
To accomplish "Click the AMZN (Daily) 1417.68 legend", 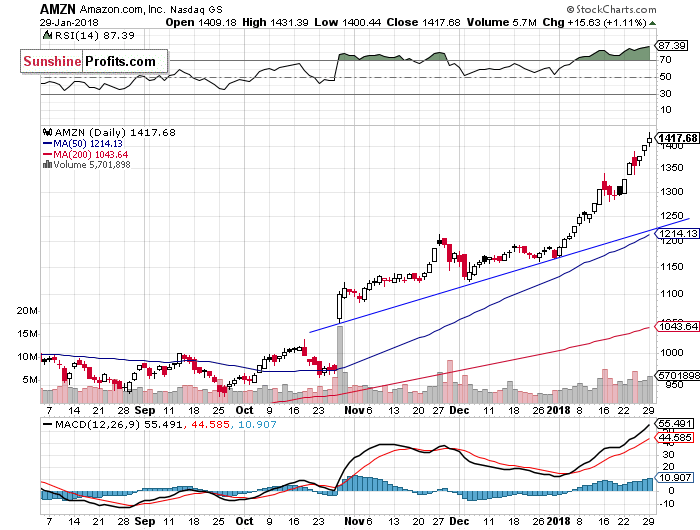I will click(x=115, y=132).
